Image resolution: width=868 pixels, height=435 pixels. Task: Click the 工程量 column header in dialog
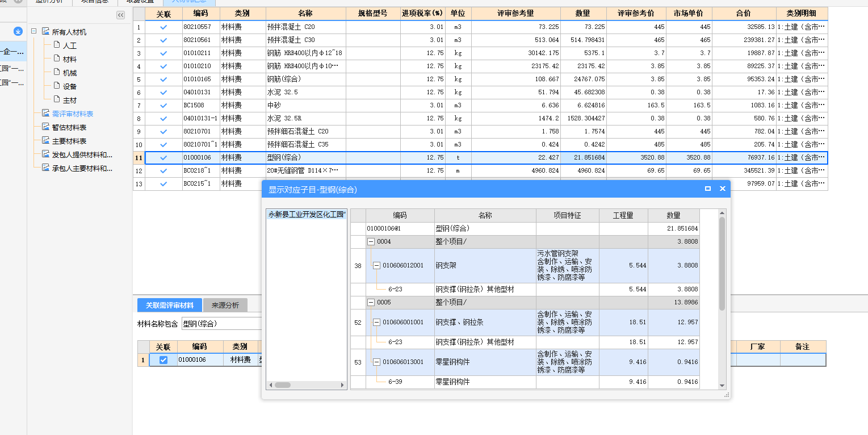coord(623,215)
